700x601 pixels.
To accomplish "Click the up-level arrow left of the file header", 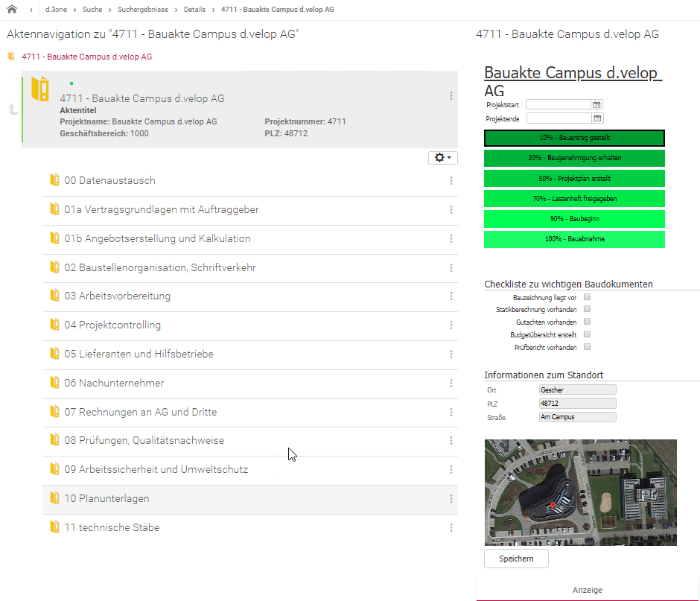I will pyautogui.click(x=13, y=109).
